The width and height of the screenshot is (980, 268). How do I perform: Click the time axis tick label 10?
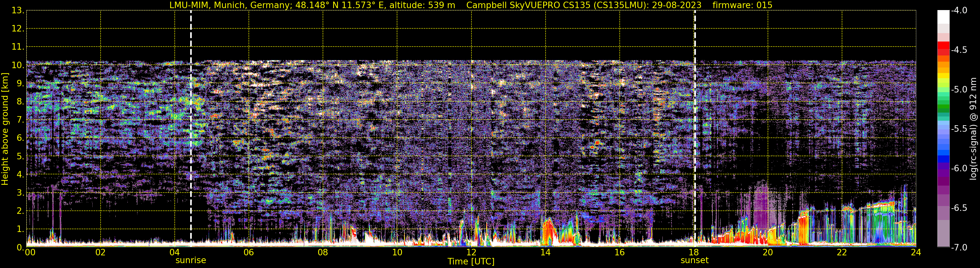pos(397,252)
